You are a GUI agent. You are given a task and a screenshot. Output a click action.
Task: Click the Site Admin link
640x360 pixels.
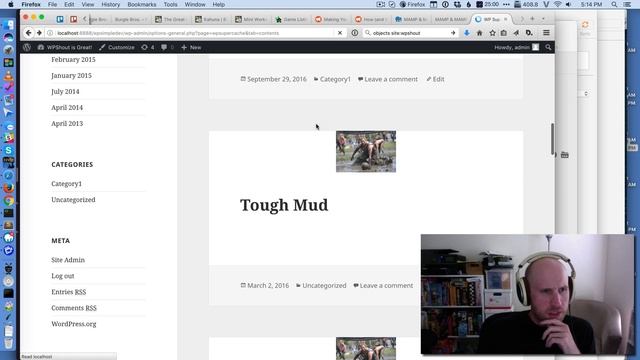tap(68, 260)
